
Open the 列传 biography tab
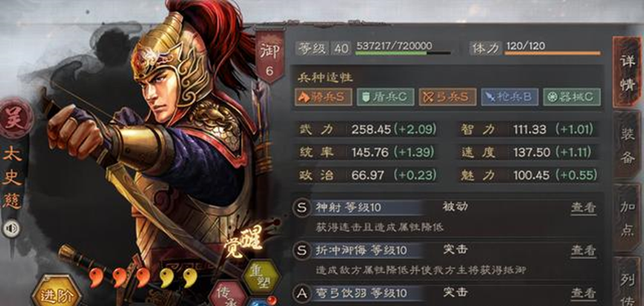click(628, 281)
